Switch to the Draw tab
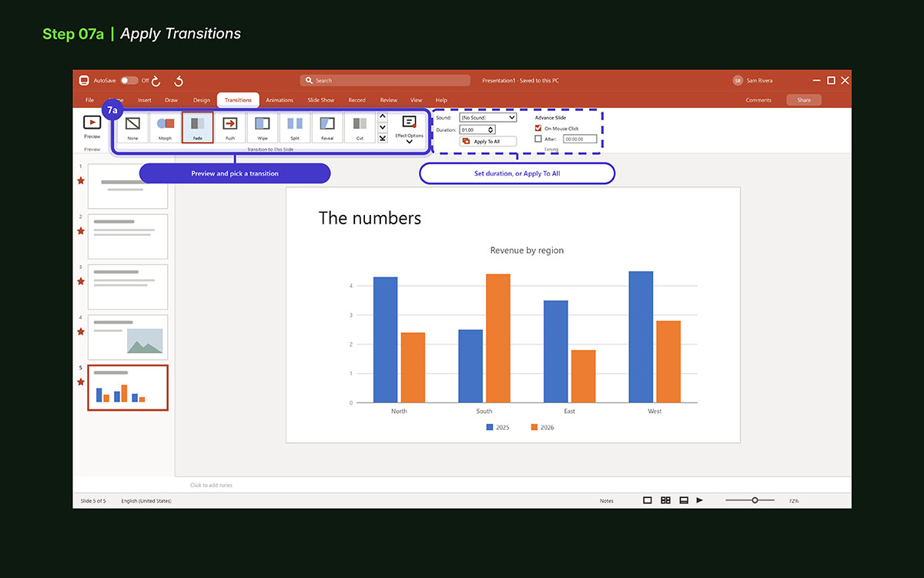This screenshot has width=924, height=578. (x=171, y=100)
